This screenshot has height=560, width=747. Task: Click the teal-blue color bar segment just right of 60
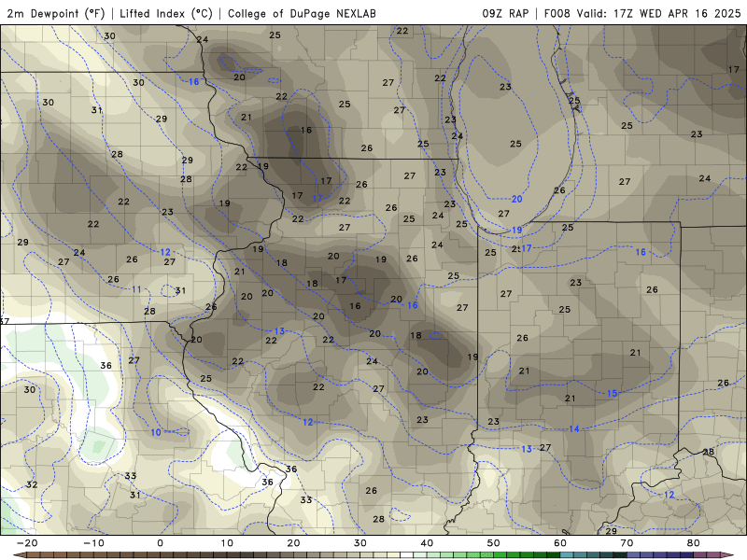click(x=567, y=554)
